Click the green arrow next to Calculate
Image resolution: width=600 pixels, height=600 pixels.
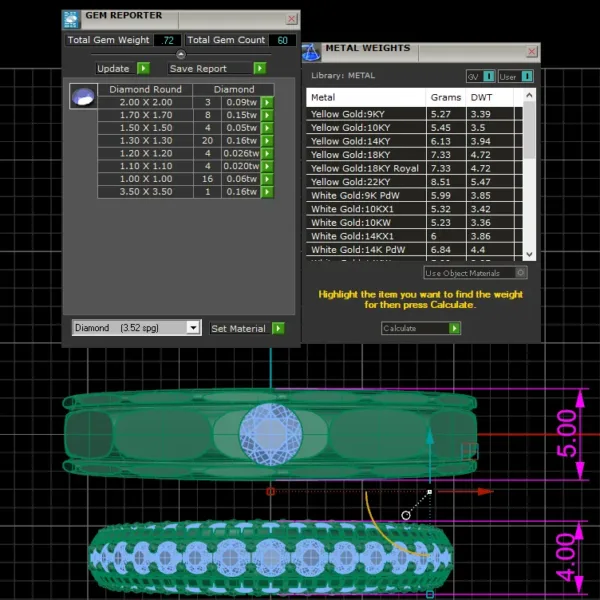tap(454, 328)
